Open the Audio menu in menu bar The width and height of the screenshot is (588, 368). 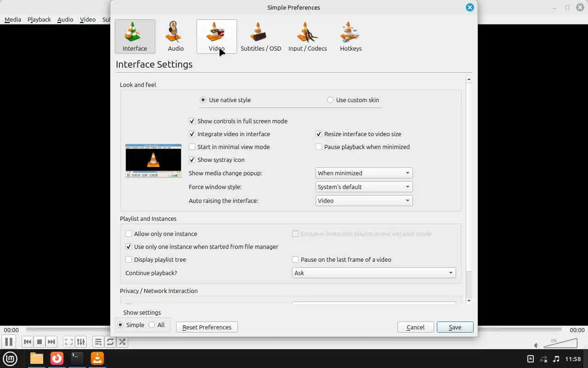[x=65, y=19]
